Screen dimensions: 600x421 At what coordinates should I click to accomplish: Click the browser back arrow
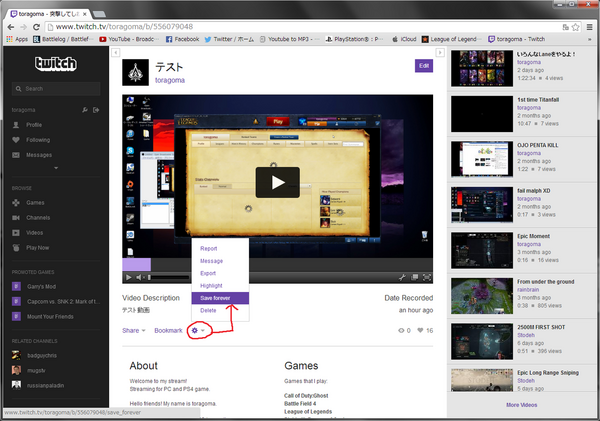[x=11, y=27]
